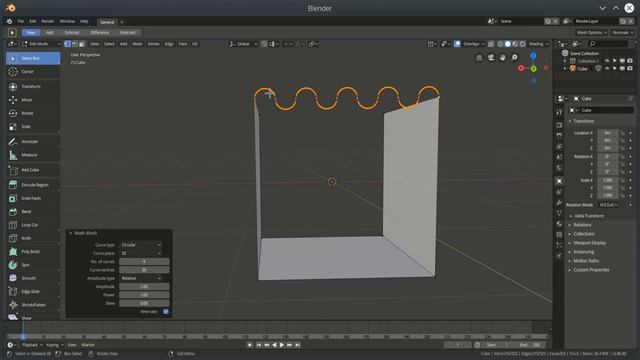Activate the Transform tool
Viewport: 640px width, 360px height.
pyautogui.click(x=33, y=87)
